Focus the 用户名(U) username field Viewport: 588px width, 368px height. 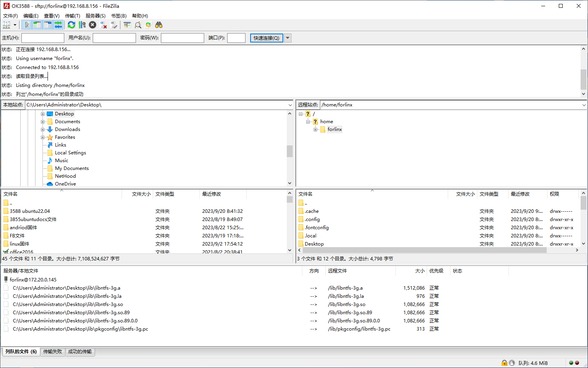tap(114, 38)
